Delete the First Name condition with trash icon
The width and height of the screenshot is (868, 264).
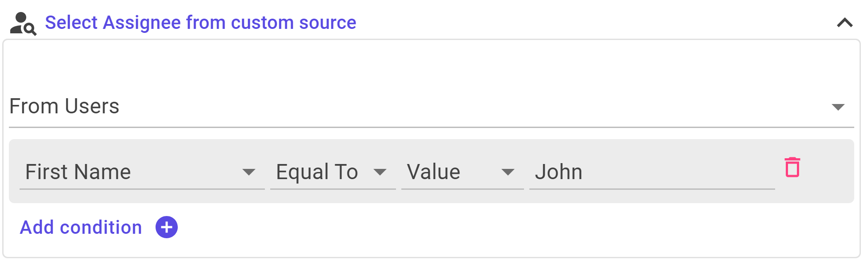(x=792, y=167)
